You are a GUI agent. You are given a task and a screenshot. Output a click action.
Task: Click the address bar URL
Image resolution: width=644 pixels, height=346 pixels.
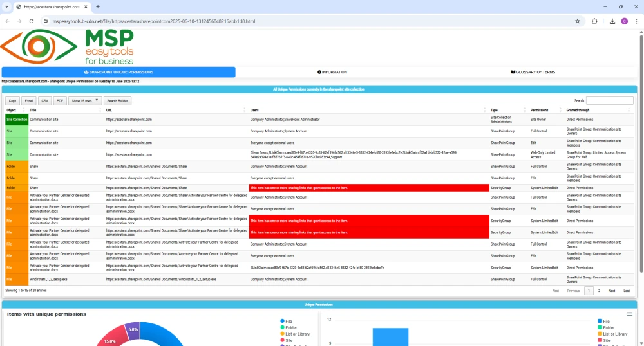154,21
